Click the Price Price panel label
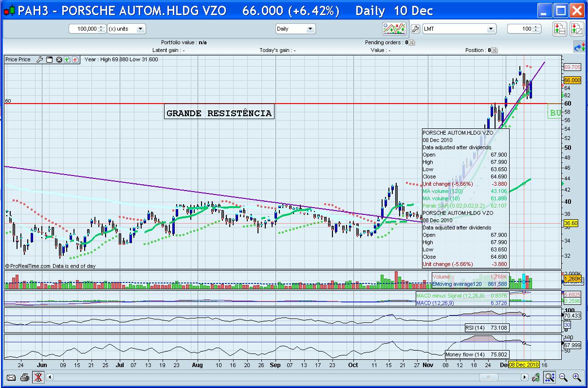 (x=18, y=60)
